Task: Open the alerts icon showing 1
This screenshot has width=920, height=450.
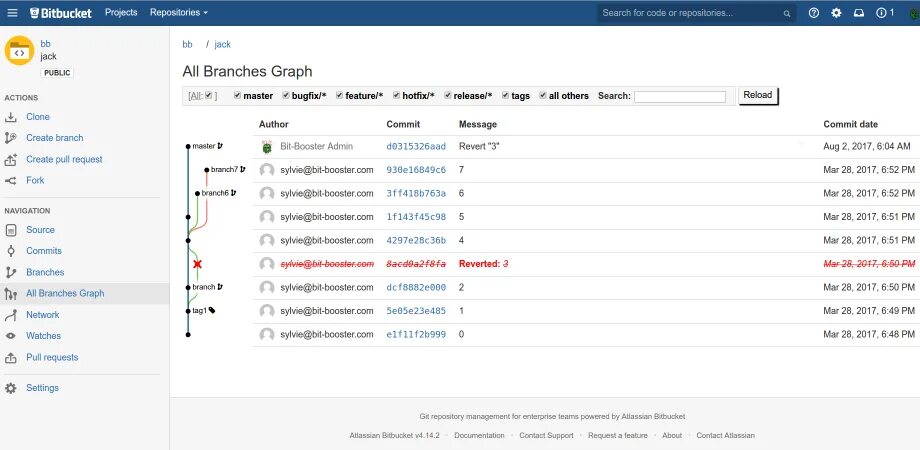Action: coord(885,12)
